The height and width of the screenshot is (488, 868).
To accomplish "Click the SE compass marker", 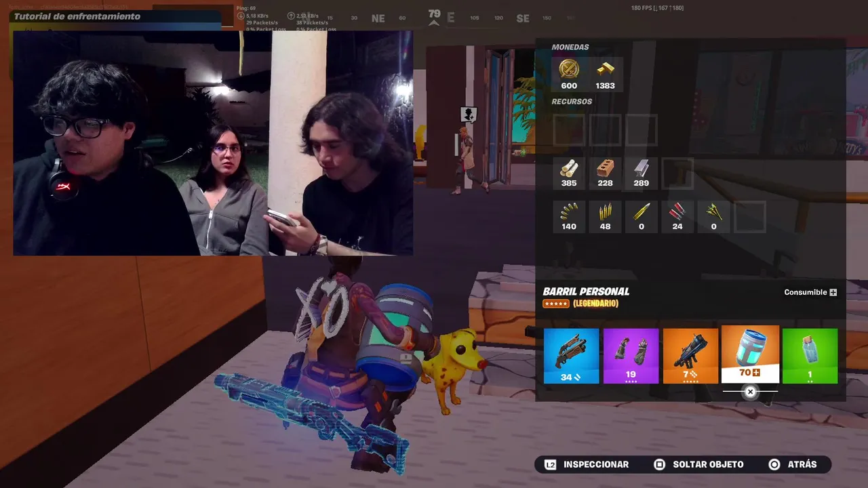I will pyautogui.click(x=523, y=18).
